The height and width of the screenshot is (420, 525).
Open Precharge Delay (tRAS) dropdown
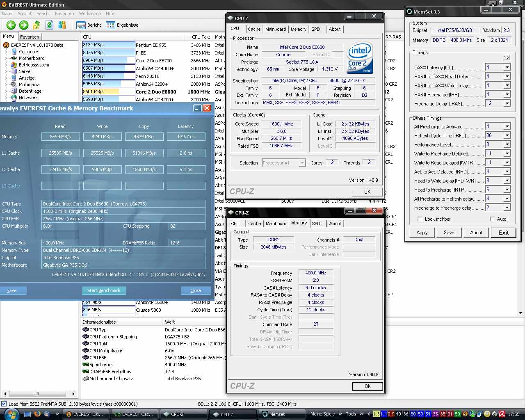click(507, 103)
